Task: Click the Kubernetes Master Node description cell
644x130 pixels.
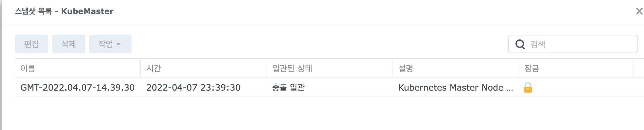Action: 455,88
